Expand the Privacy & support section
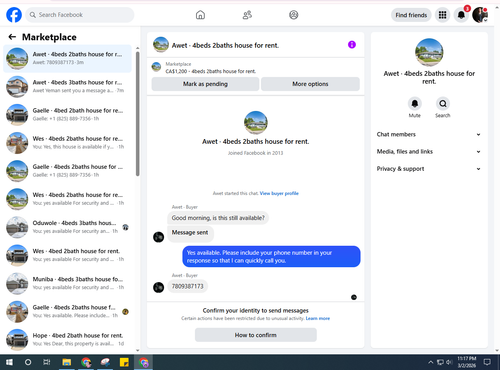Image resolution: width=500 pixels, height=370 pixels. coord(429,169)
